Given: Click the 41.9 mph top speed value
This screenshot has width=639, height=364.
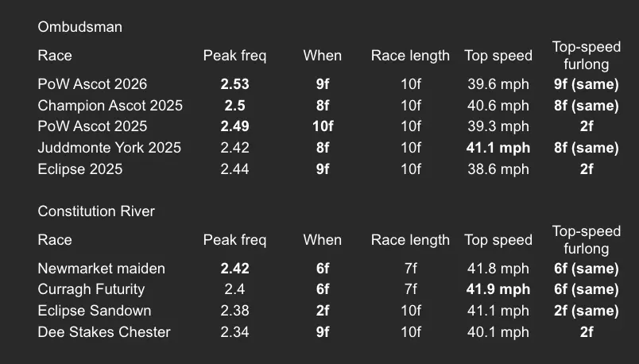Looking at the screenshot, I should [498, 289].
